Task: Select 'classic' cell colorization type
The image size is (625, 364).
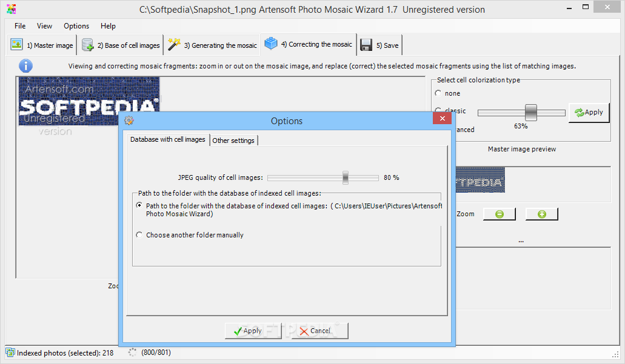Action: point(438,110)
